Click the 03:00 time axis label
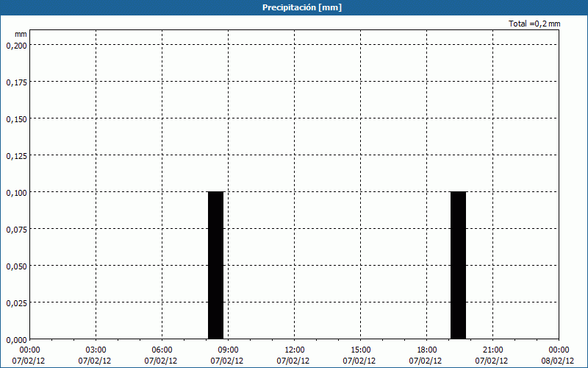Image resolution: width=588 pixels, height=368 pixels. tap(96, 350)
